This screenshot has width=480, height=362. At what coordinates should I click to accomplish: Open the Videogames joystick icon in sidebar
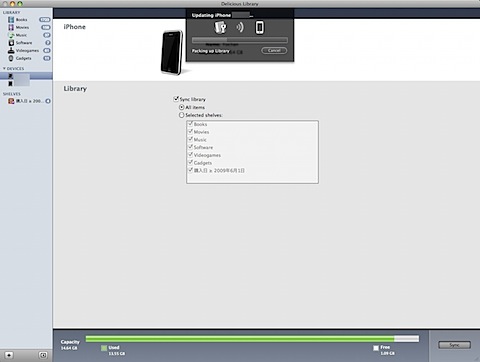(x=11, y=50)
